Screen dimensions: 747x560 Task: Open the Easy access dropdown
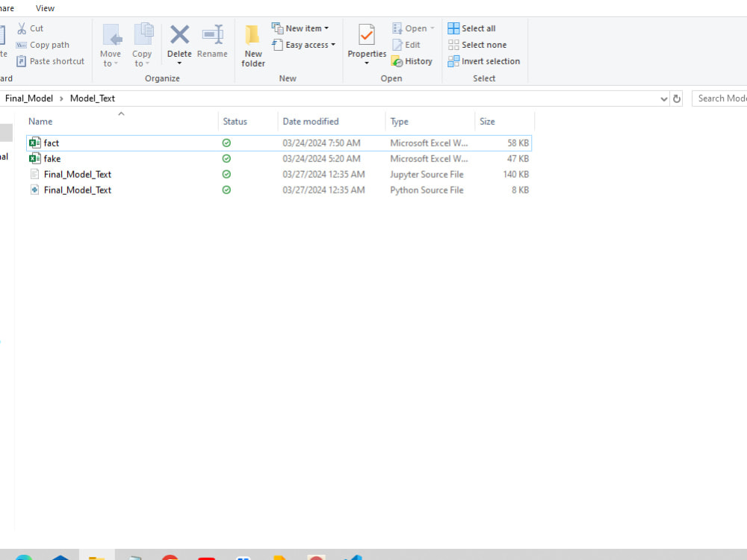coord(303,45)
